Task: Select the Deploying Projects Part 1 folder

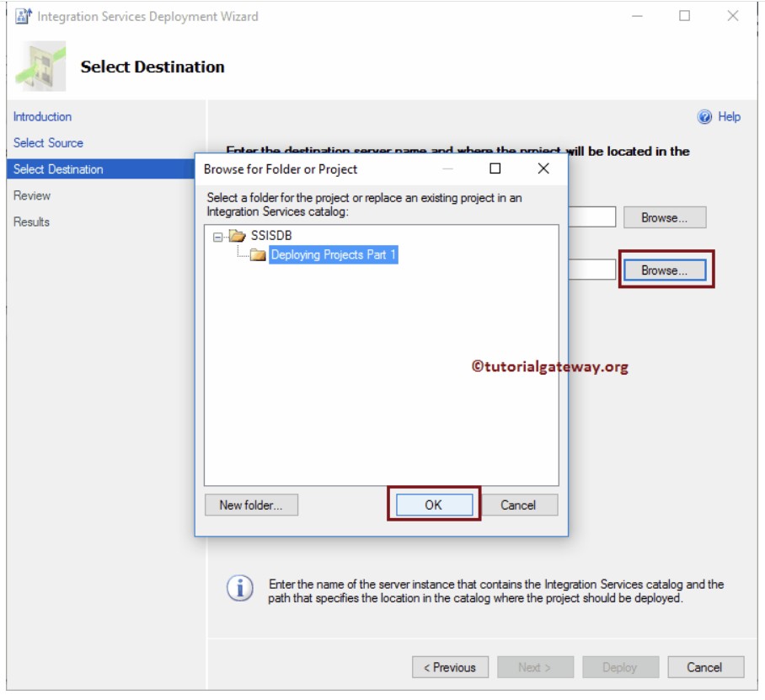Action: coord(334,254)
